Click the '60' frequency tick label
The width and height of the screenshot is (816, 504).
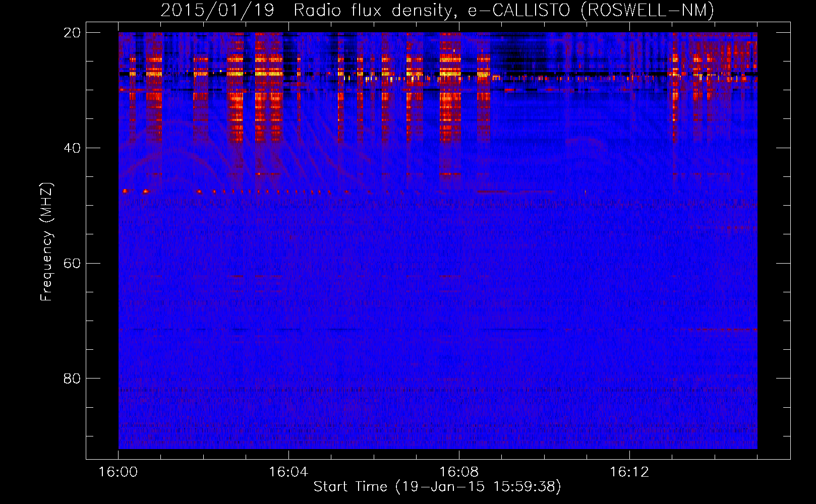pos(72,264)
